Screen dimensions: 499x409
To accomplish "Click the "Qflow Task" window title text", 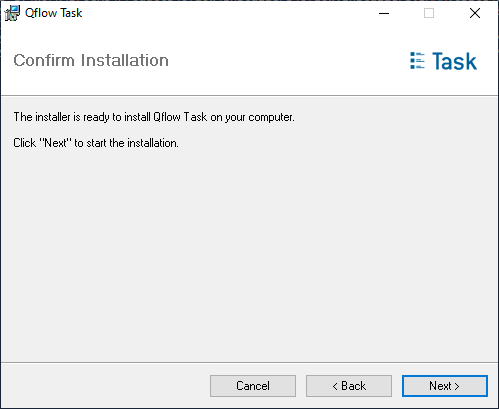I will [x=54, y=13].
